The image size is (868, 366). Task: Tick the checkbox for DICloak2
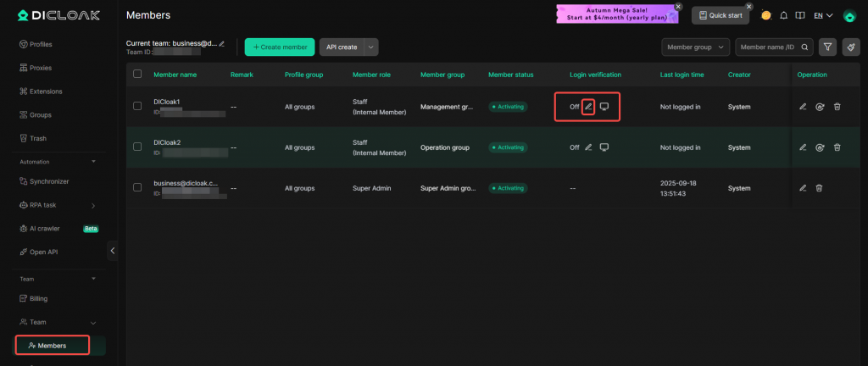point(137,147)
